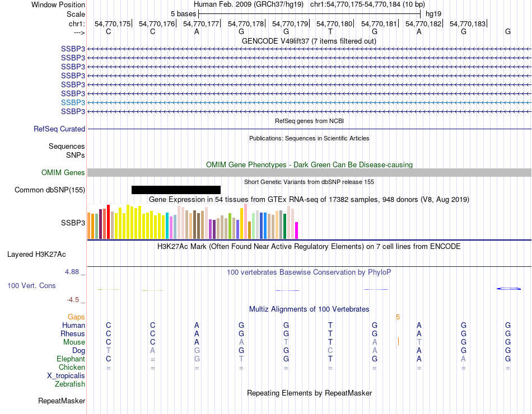Image resolution: width=532 pixels, height=414 pixels.
Task: Click position label 54,770,176
Action: [x=157, y=23]
